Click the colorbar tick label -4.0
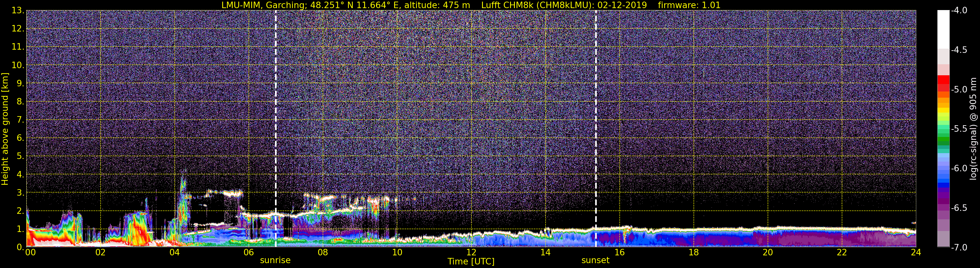Screen dimensions: 980x268 coord(959,10)
